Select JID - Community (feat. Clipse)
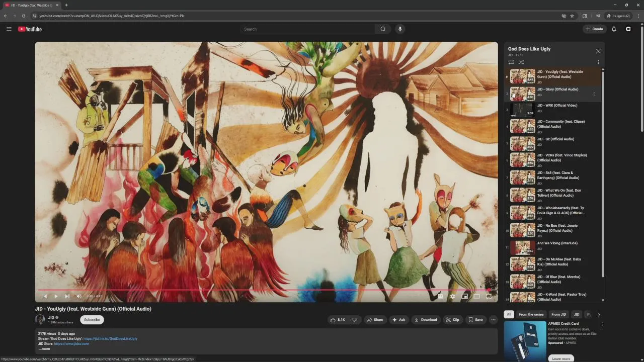This screenshot has height=362, width=644. pyautogui.click(x=552, y=126)
